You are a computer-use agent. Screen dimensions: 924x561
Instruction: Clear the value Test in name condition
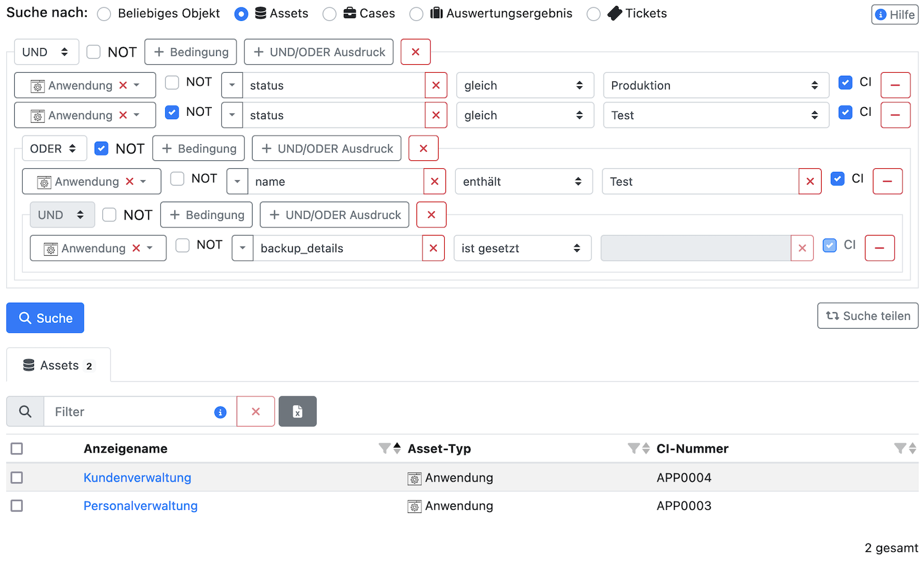tap(810, 181)
